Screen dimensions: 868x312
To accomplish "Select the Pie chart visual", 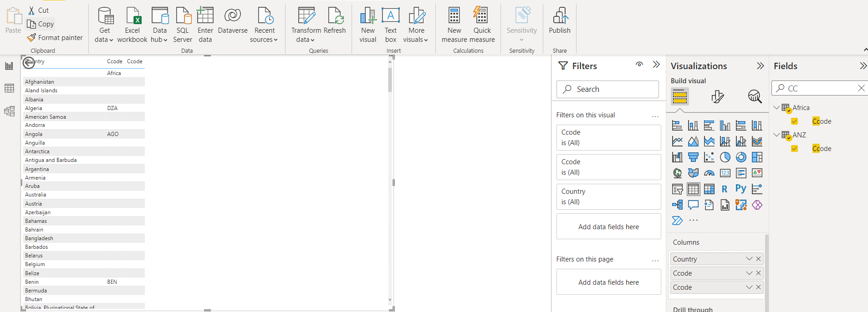I will point(725,157).
